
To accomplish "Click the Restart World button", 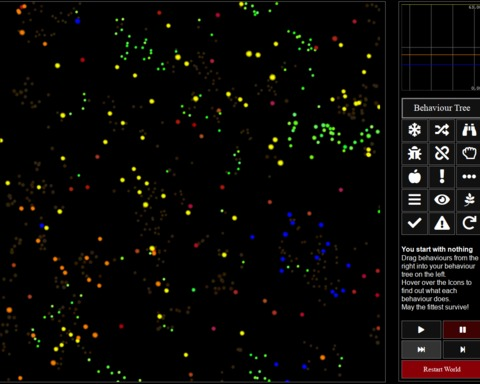I will [441, 369].
